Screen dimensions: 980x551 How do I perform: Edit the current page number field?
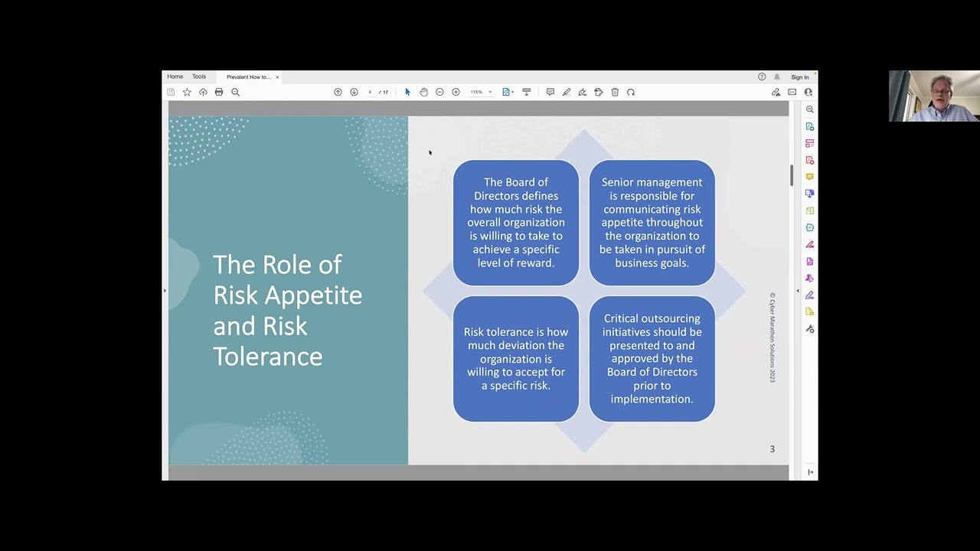coord(370,92)
